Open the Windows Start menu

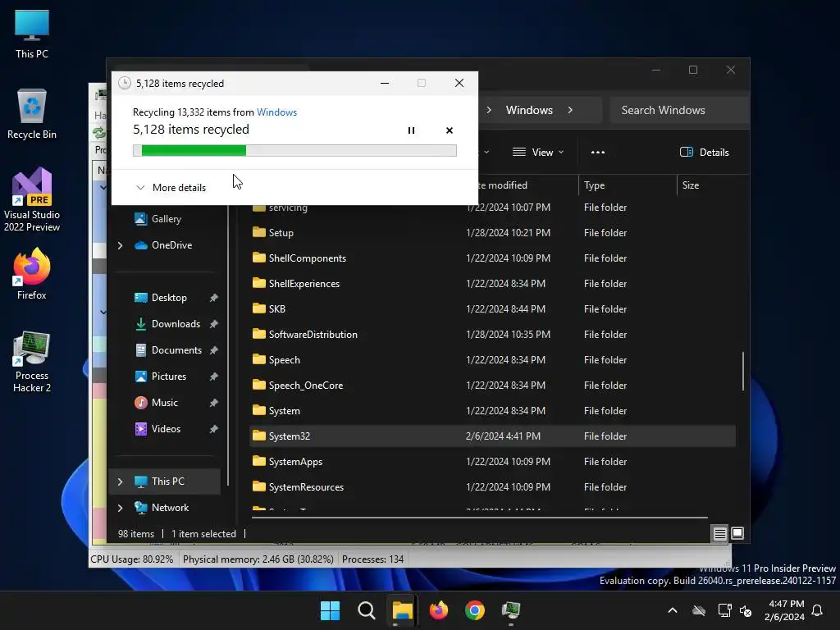pyautogui.click(x=330, y=610)
